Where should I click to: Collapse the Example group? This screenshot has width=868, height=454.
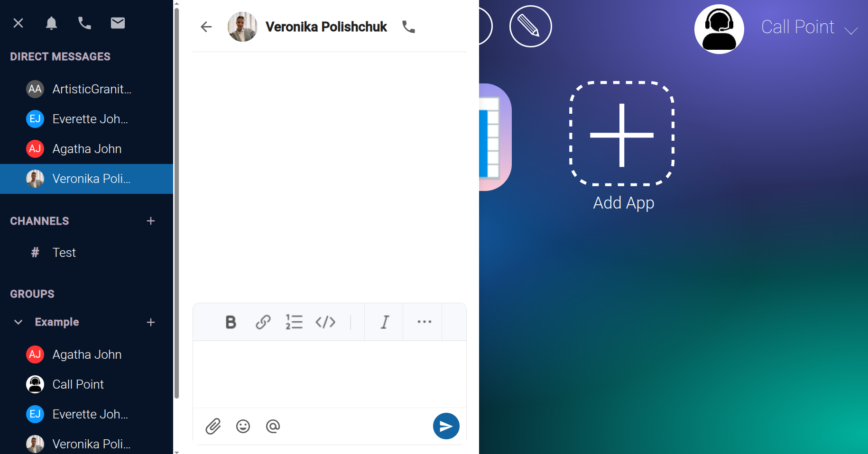pyautogui.click(x=18, y=322)
